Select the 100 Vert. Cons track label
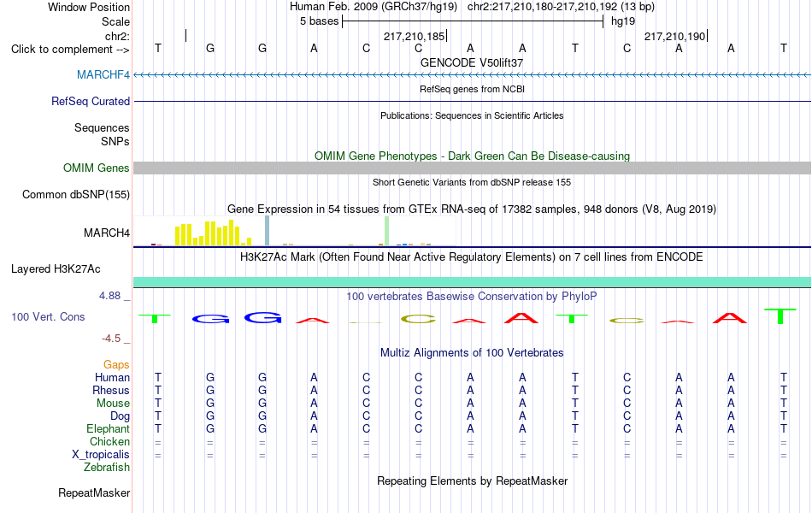 (48, 316)
